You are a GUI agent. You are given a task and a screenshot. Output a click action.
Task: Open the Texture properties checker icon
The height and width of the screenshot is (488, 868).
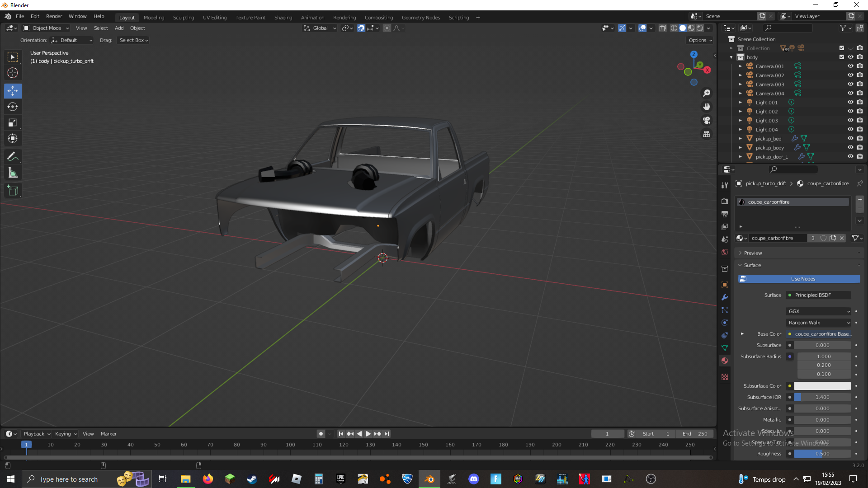coord(725,377)
